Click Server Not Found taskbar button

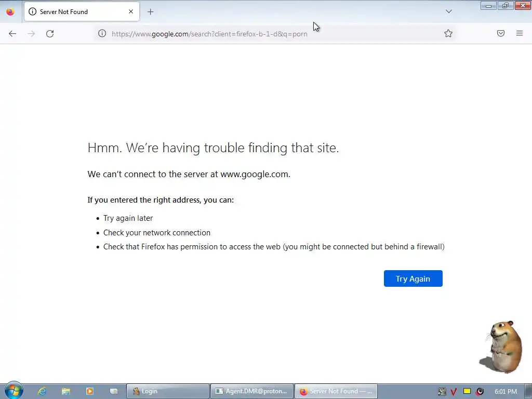336,391
